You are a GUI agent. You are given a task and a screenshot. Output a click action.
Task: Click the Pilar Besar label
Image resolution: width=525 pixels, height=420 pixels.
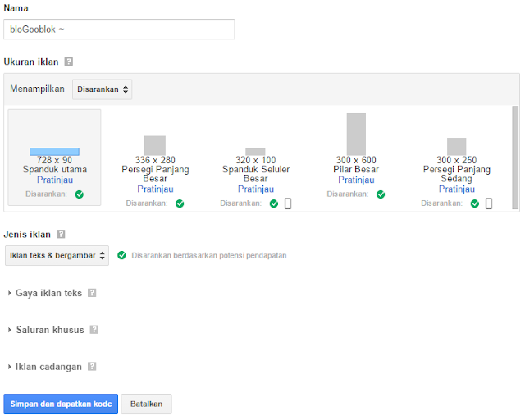[x=356, y=170]
